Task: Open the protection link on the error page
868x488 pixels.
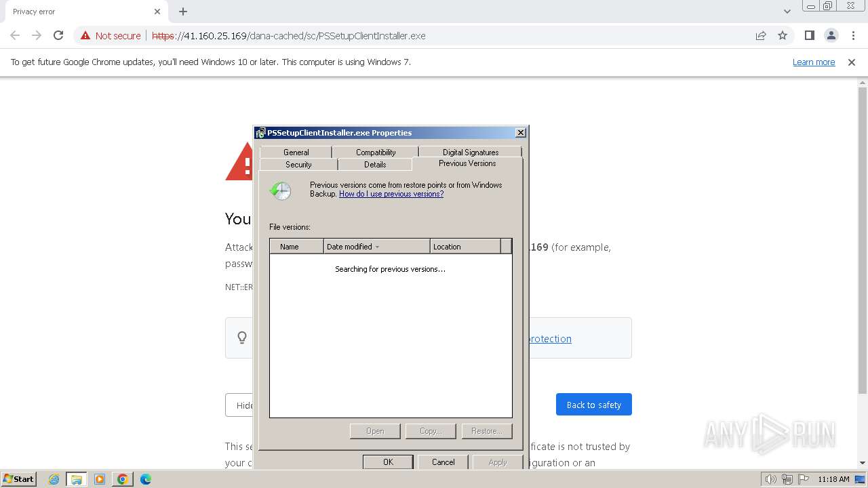Action: click(x=550, y=339)
